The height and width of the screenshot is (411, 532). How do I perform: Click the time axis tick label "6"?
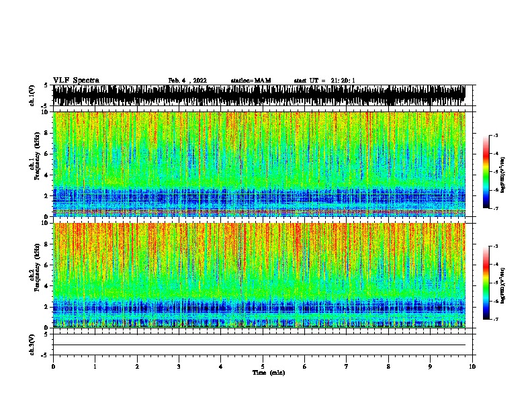305,367
